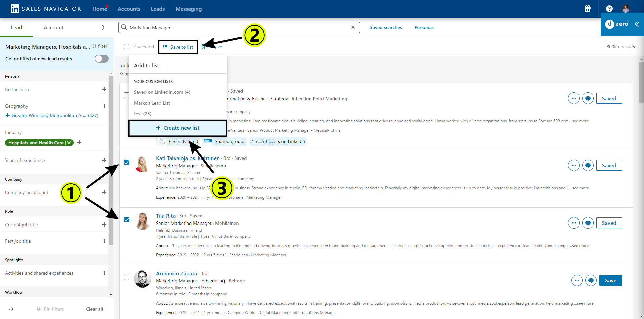This screenshot has width=644, height=319.
Task: Send a message to Tiia Rita
Action: [x=588, y=223]
